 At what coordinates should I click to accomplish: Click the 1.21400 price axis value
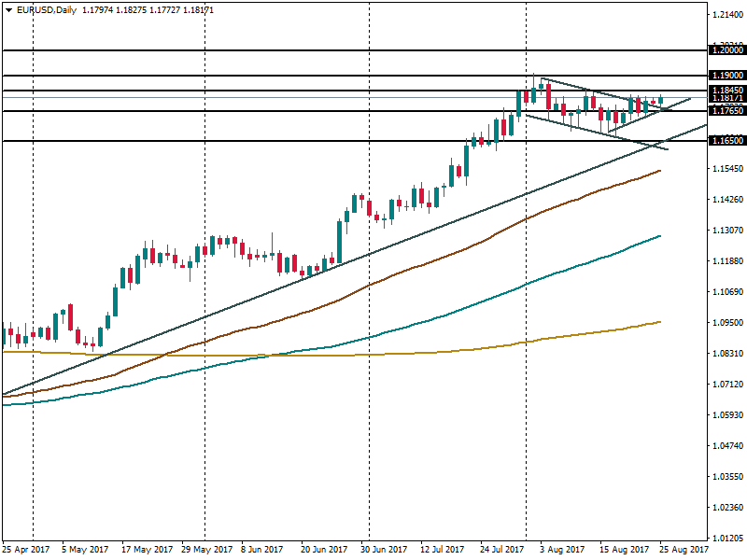coord(726,16)
